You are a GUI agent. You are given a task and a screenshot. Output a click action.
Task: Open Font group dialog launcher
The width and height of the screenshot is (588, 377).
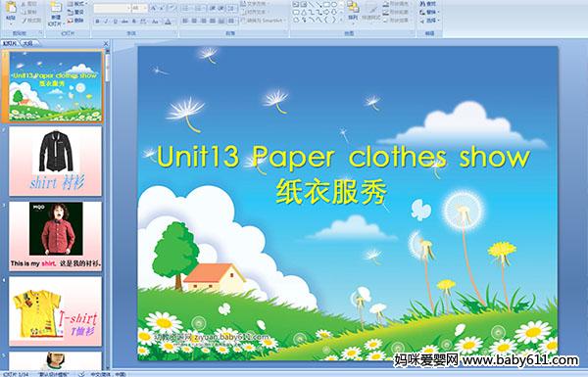[174, 33]
